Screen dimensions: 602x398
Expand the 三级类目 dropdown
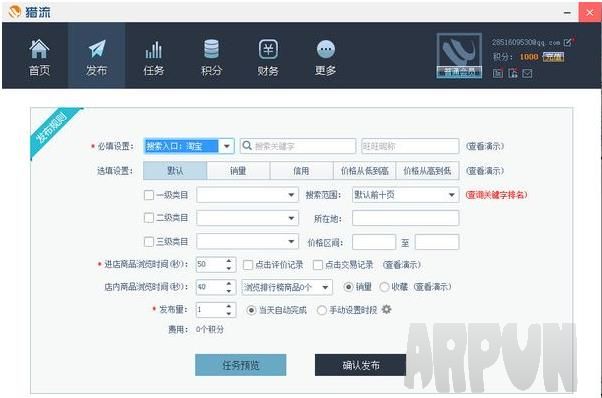tap(247, 241)
